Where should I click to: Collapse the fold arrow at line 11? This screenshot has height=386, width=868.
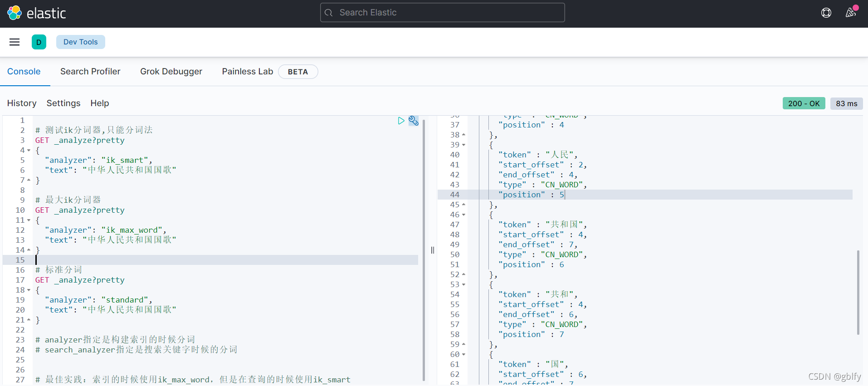click(x=29, y=220)
